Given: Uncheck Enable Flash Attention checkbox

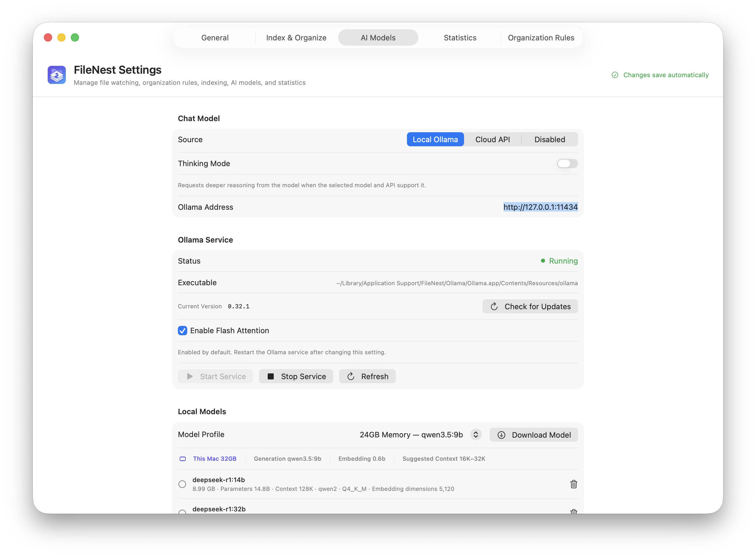Looking at the screenshot, I should click(x=183, y=330).
